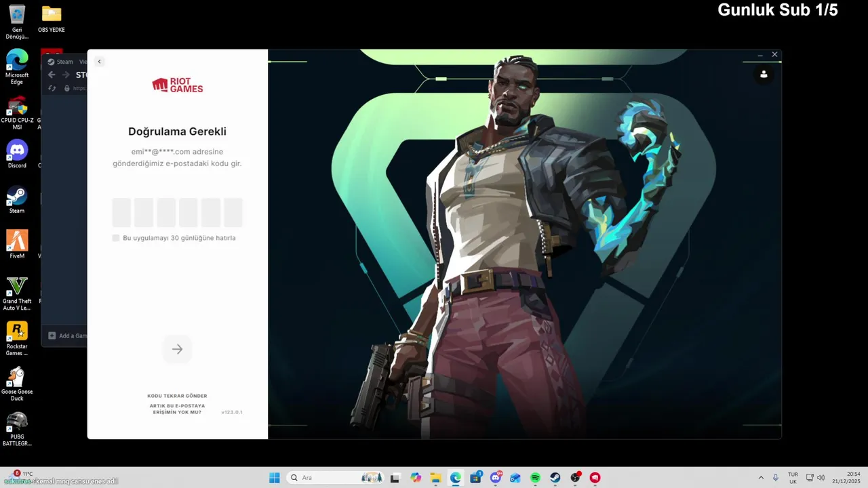Select the Discord desktop shortcut
868x488 pixels.
pyautogui.click(x=17, y=154)
